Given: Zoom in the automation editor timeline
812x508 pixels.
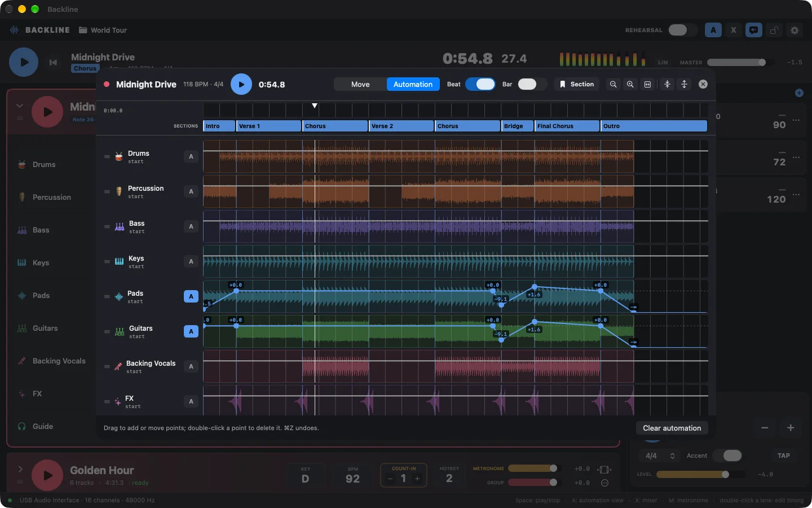Looking at the screenshot, I should tap(630, 84).
